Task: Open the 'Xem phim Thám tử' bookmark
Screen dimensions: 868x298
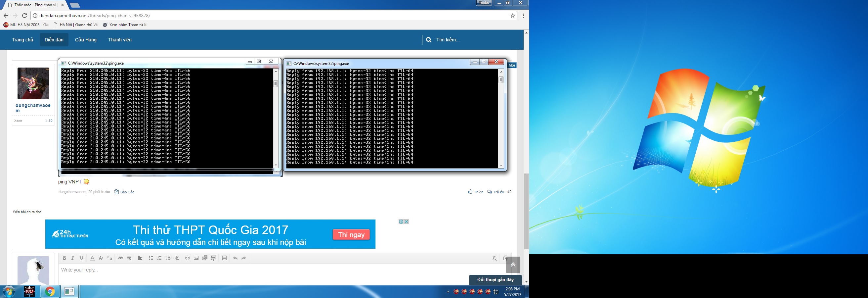Action: click(125, 25)
